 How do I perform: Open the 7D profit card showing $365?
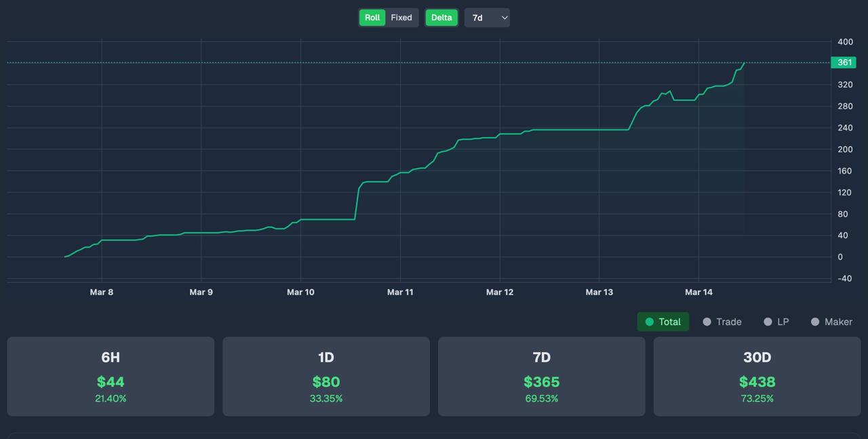coord(542,377)
